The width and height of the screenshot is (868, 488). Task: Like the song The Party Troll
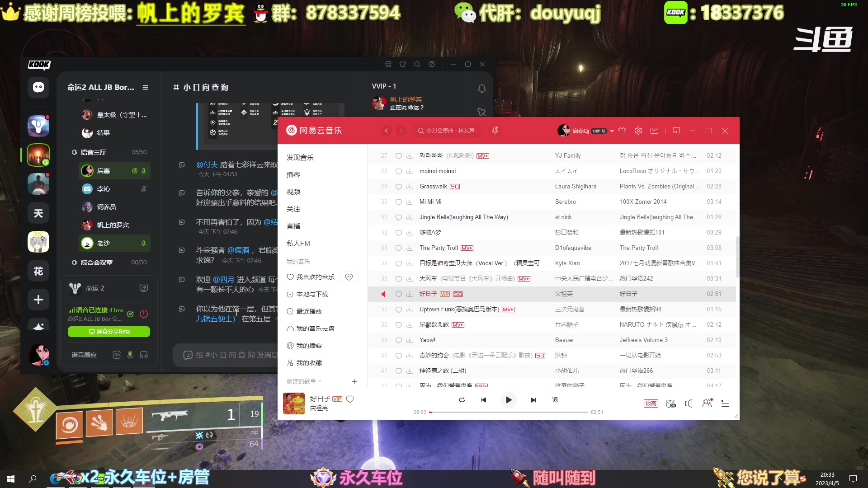coord(399,248)
